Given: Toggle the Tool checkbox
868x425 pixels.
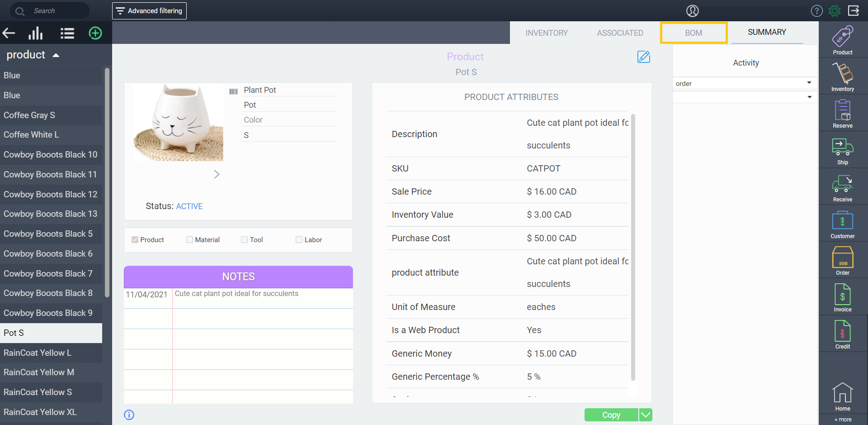Looking at the screenshot, I should pyautogui.click(x=244, y=240).
